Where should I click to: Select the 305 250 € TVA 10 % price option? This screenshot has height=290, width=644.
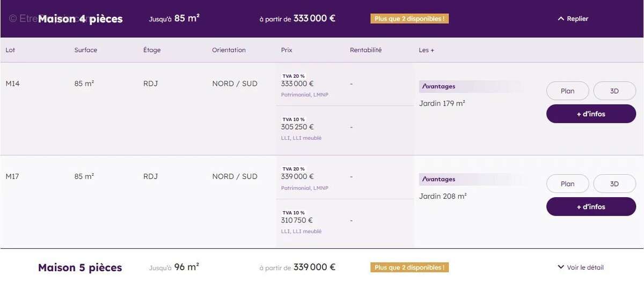[297, 128]
